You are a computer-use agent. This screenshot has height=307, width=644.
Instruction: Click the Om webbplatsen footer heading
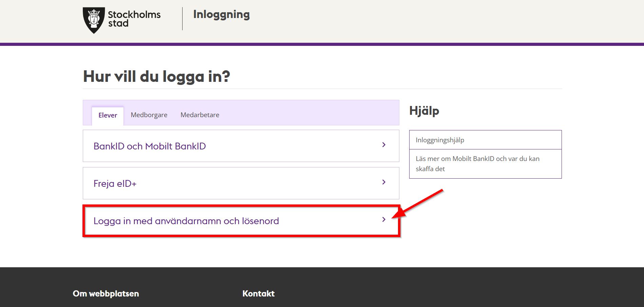click(x=106, y=294)
